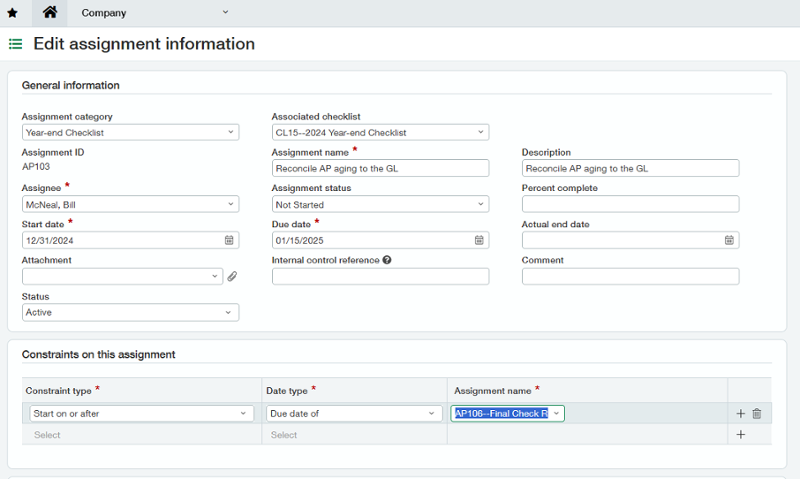
Task: Add a row after the first constraint
Action: (x=740, y=414)
